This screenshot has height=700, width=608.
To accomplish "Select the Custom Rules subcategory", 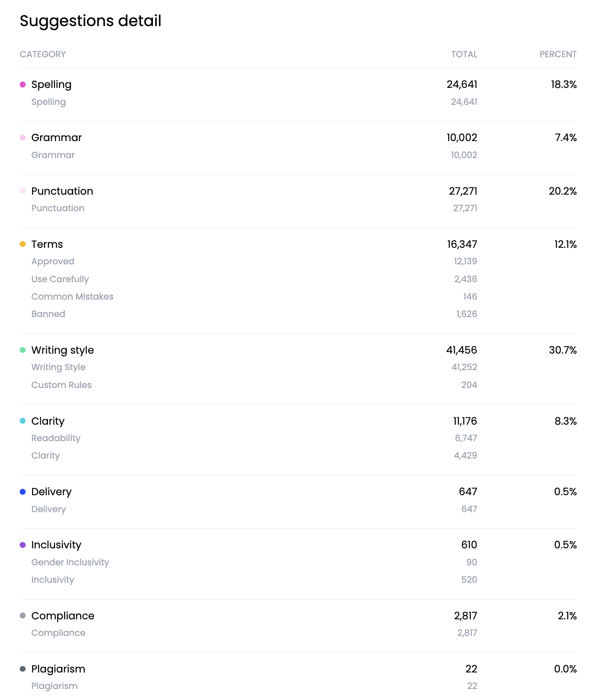I will click(61, 385).
